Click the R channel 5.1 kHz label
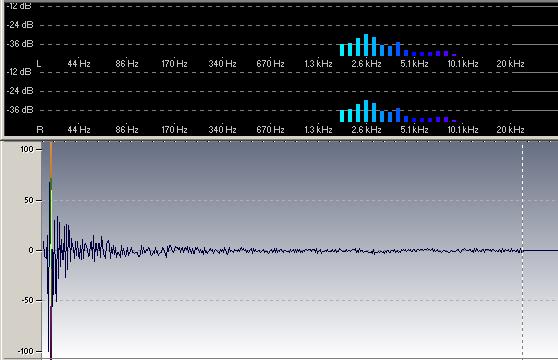 point(414,130)
